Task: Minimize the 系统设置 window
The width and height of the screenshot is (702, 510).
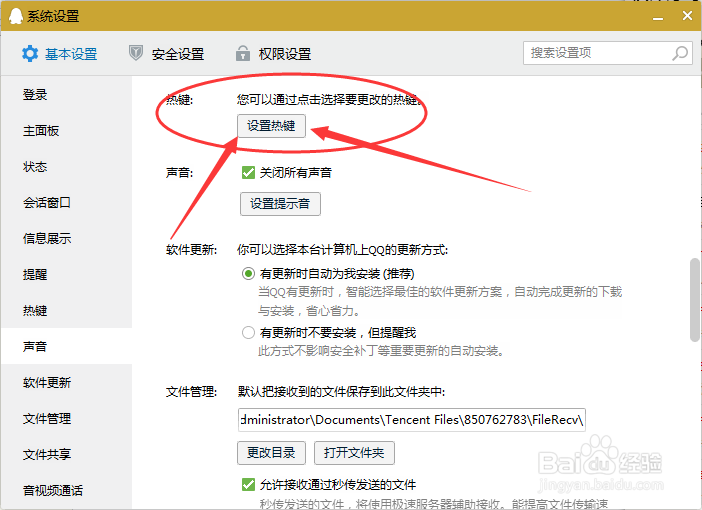Action: click(658, 17)
